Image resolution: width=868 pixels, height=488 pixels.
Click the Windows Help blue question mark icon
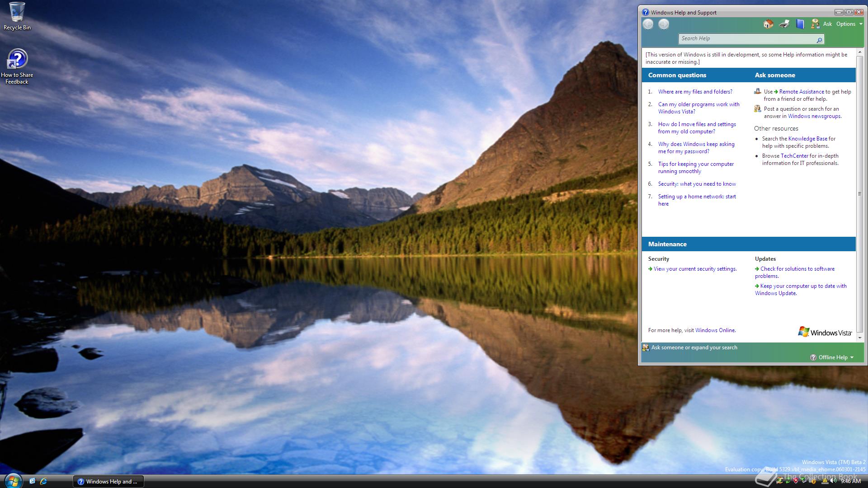pyautogui.click(x=646, y=12)
